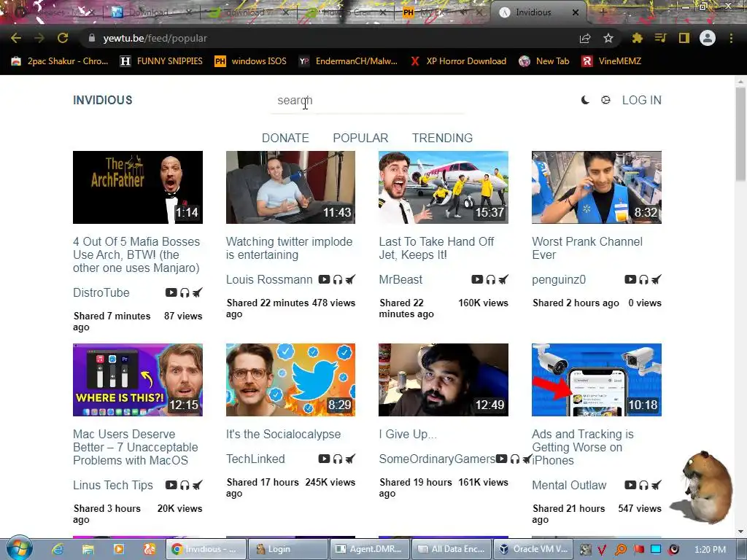Watch TechLinked video on YouTube icon

pos(324,459)
